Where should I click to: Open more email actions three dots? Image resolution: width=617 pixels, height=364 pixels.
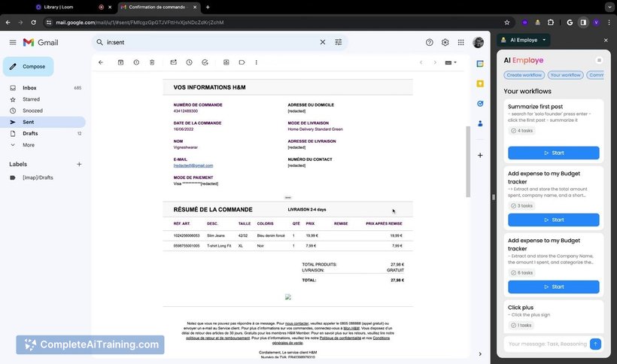click(256, 62)
